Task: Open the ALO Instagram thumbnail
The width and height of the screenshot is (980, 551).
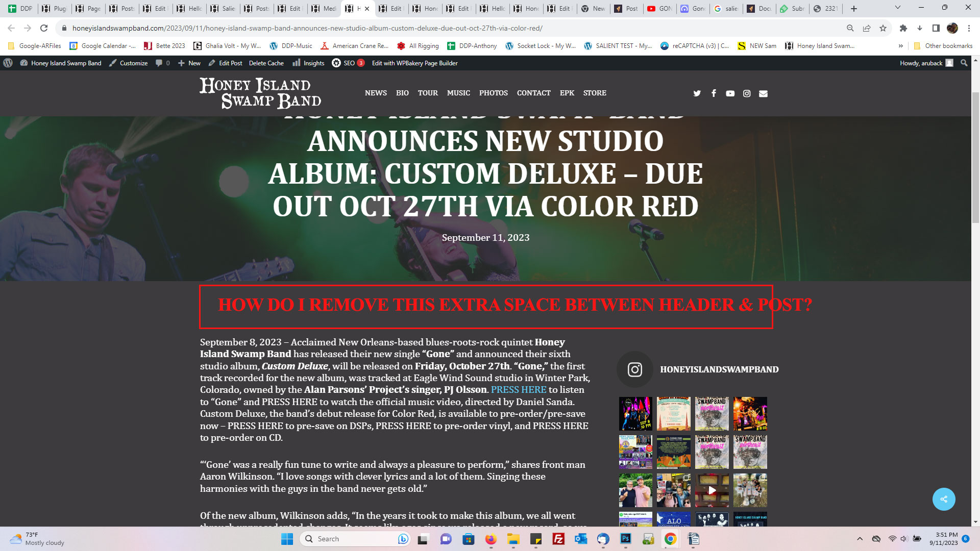Action: [x=674, y=519]
